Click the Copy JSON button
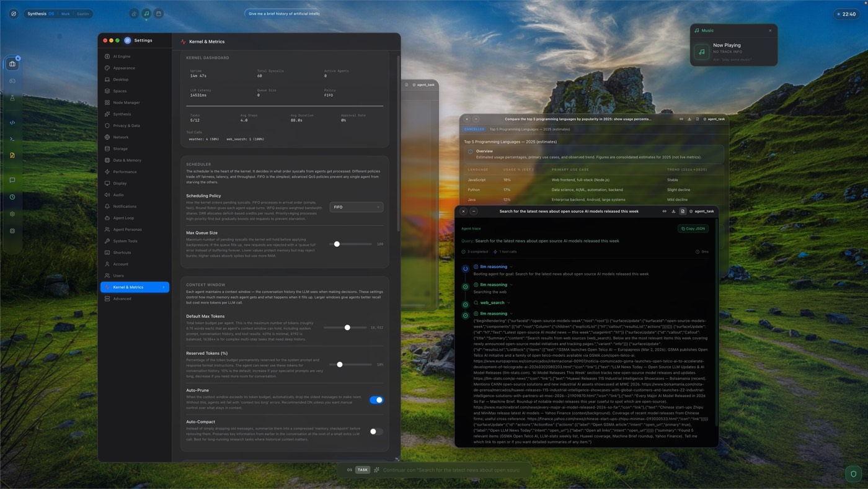868x489 pixels. tap(693, 228)
